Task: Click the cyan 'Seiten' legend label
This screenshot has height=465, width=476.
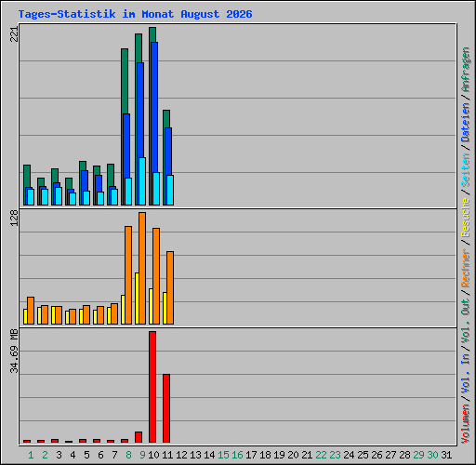Action: tap(466, 170)
